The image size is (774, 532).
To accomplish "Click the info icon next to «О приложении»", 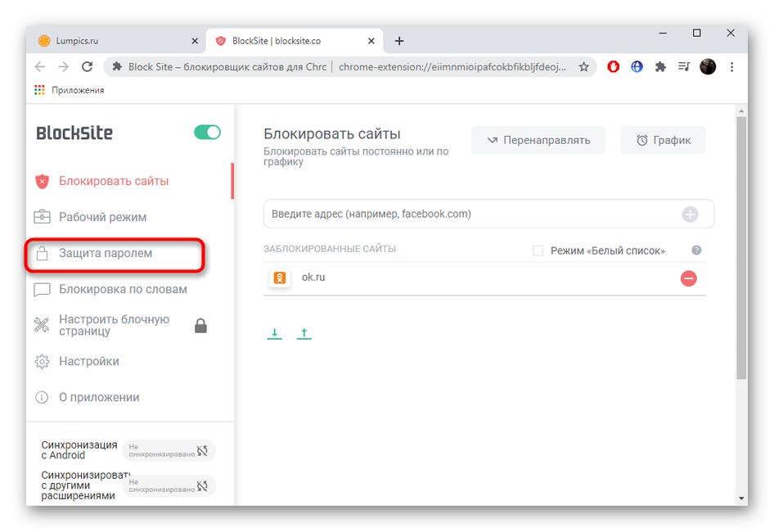I will pos(41,397).
